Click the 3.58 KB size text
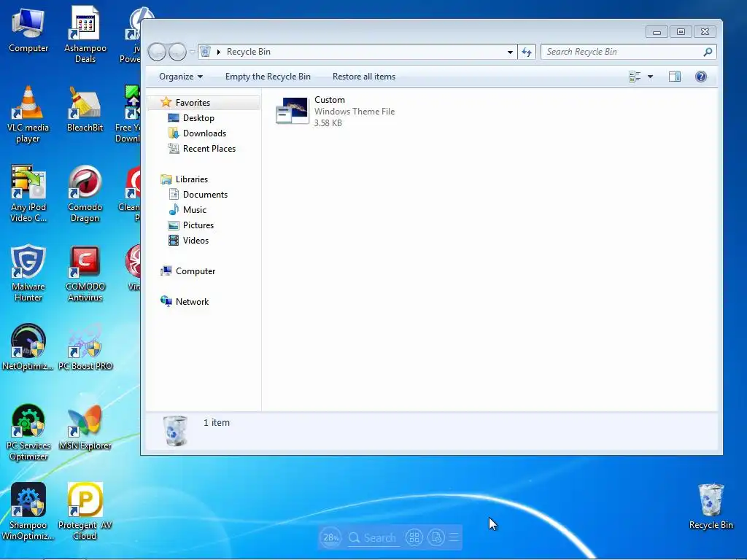The width and height of the screenshot is (747, 560). [x=328, y=122]
